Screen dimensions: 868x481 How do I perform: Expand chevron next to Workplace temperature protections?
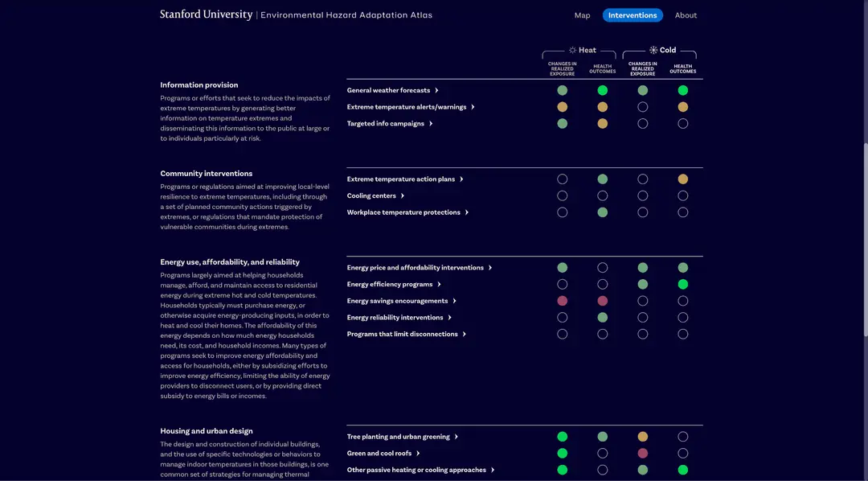pos(466,212)
